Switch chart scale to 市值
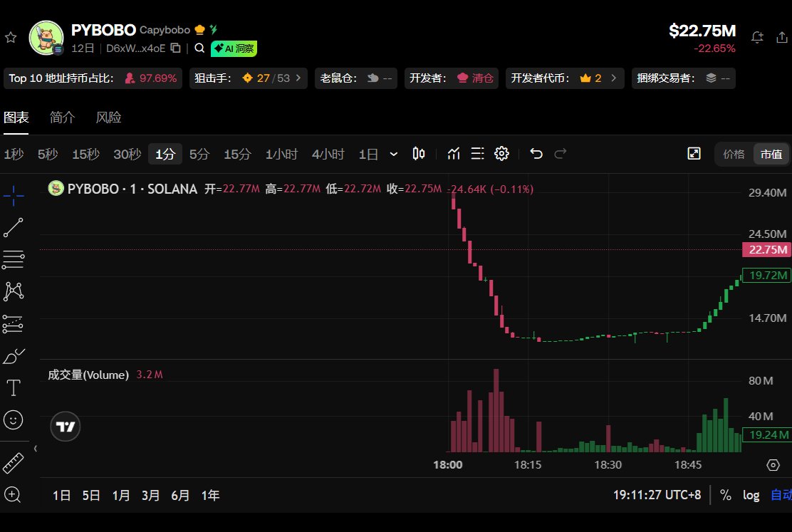The width and height of the screenshot is (792, 532). coord(771,154)
